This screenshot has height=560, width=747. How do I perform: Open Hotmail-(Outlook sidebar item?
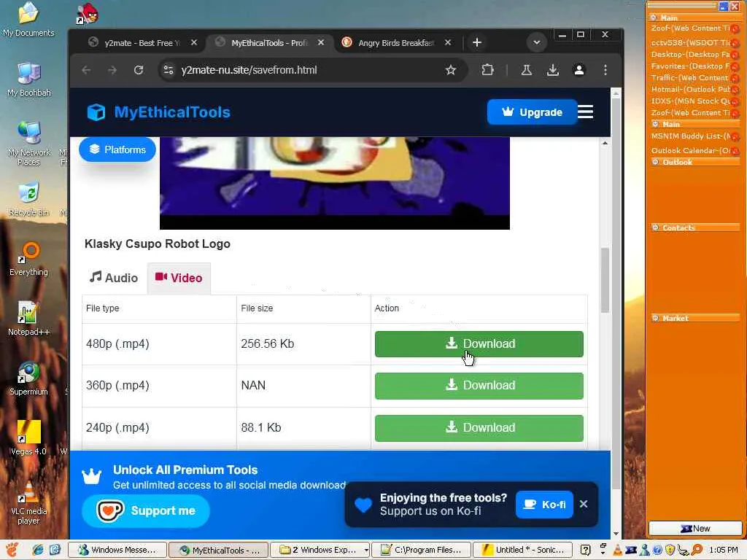pyautogui.click(x=691, y=90)
